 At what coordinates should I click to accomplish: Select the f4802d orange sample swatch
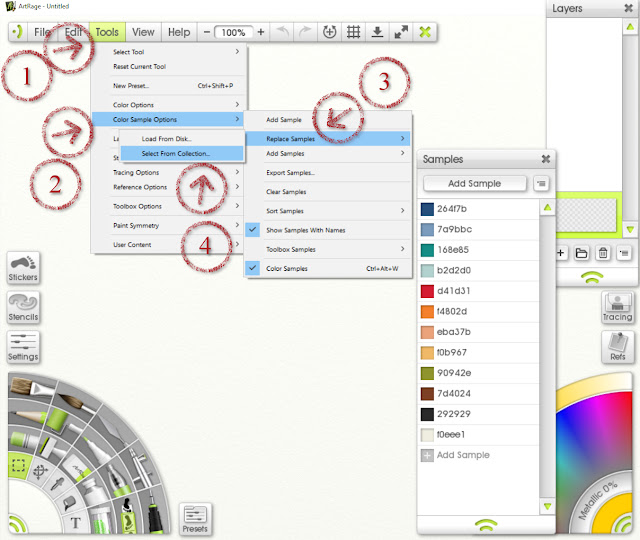tap(427, 311)
